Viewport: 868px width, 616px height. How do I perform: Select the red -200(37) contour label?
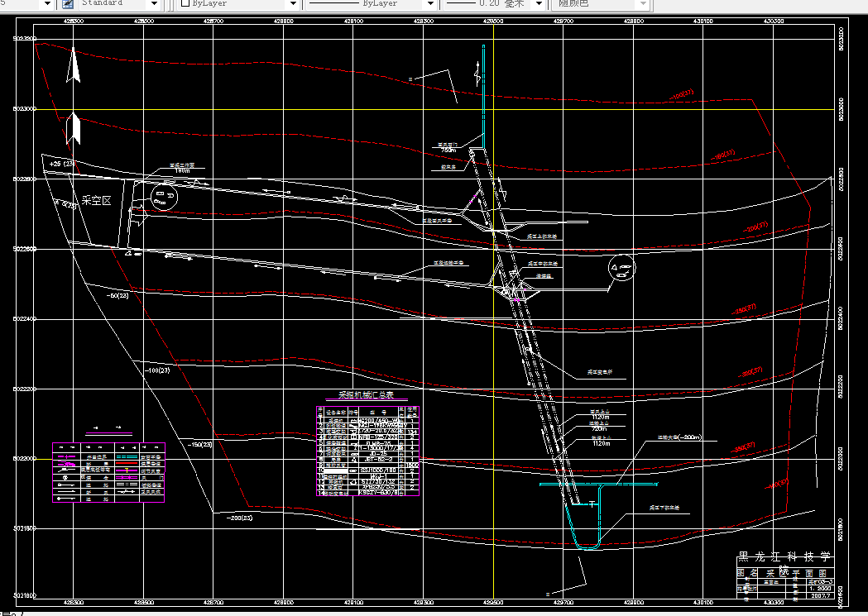(755, 227)
